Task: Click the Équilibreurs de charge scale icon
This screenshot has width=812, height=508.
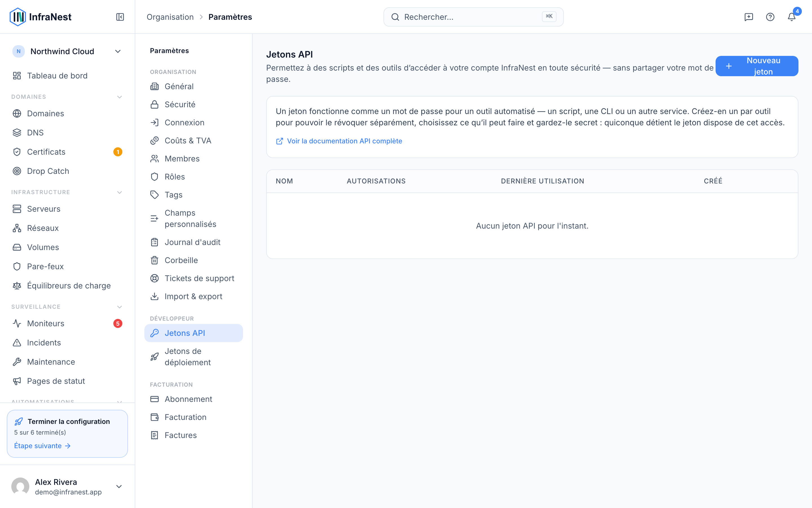Action: click(17, 286)
